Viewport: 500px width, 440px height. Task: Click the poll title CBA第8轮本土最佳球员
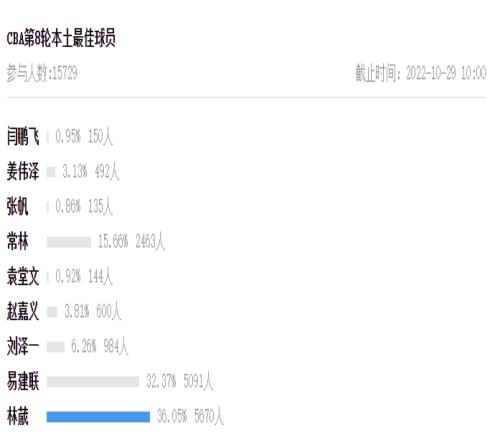tap(61, 38)
